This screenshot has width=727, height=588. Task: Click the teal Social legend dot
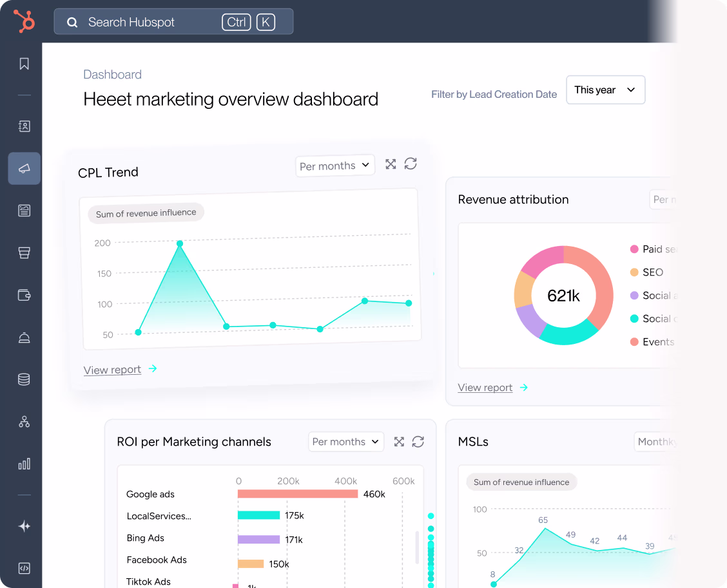point(634,319)
